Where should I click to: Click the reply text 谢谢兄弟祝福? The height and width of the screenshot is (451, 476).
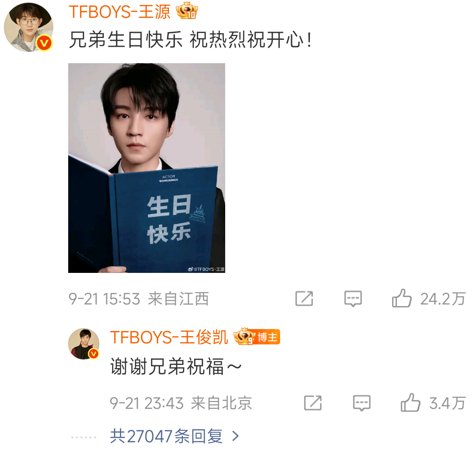(x=167, y=367)
